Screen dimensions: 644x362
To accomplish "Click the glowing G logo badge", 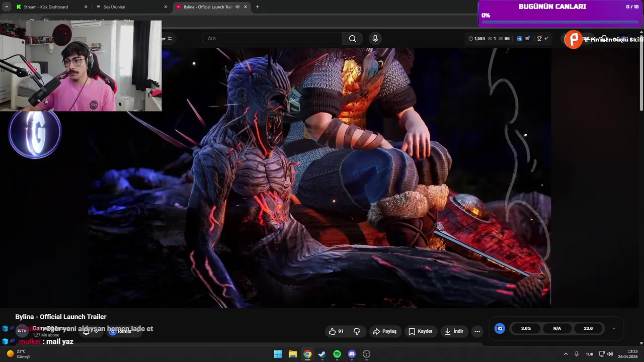I will pyautogui.click(x=35, y=133).
